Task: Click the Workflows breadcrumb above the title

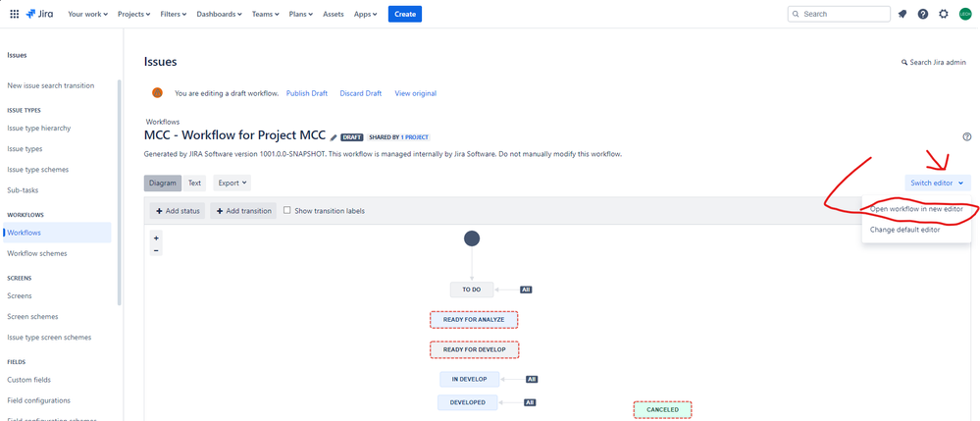Action: pos(163,122)
